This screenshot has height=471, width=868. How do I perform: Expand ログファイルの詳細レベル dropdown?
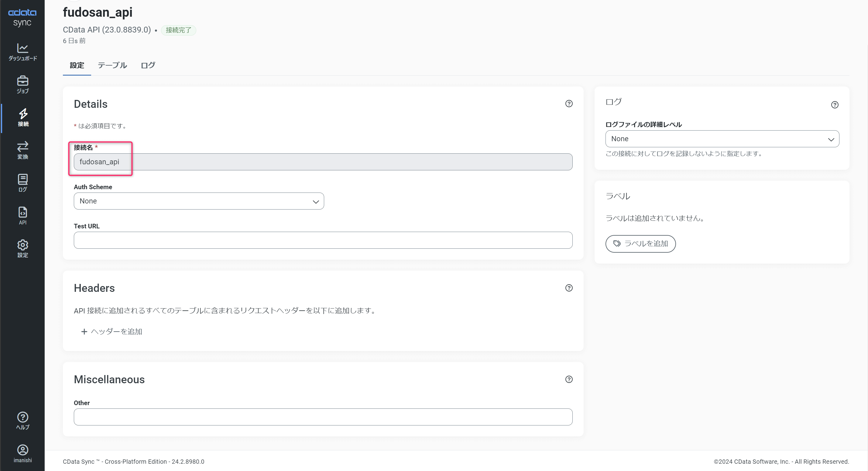coord(722,139)
